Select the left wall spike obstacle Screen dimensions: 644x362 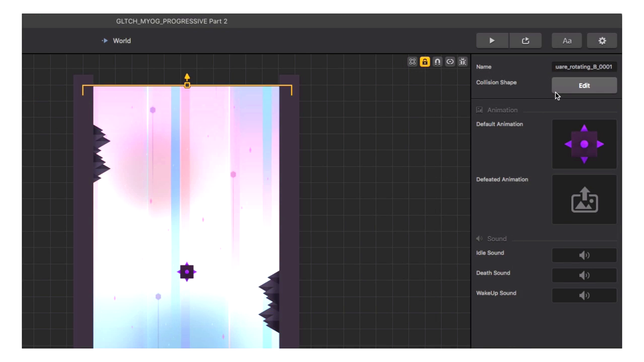[100, 153]
